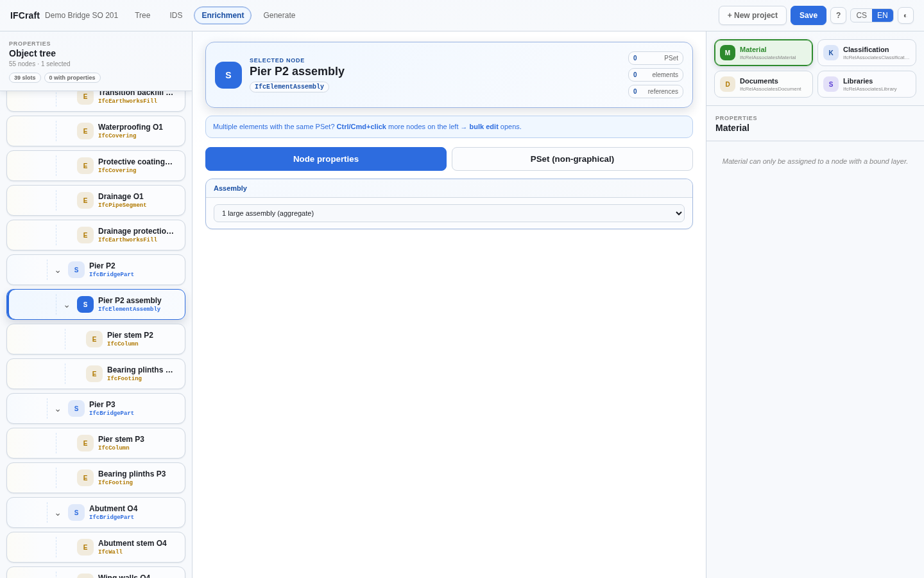924x578 pixels.
Task: Open the IDS tab
Action: [176, 15]
